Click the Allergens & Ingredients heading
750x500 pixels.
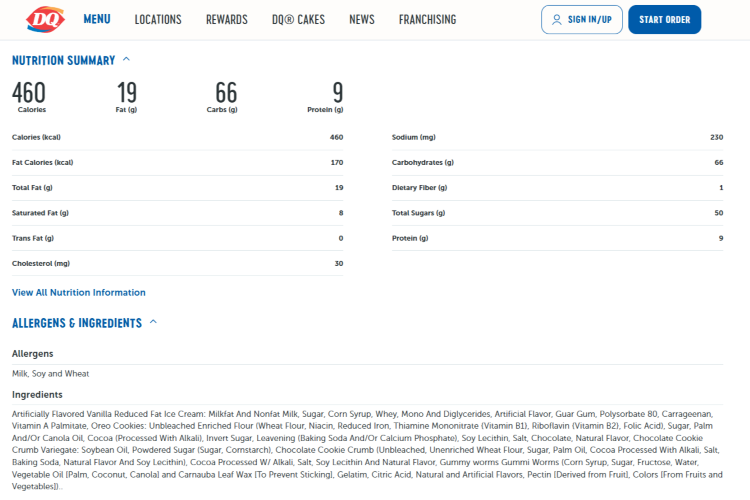(77, 323)
